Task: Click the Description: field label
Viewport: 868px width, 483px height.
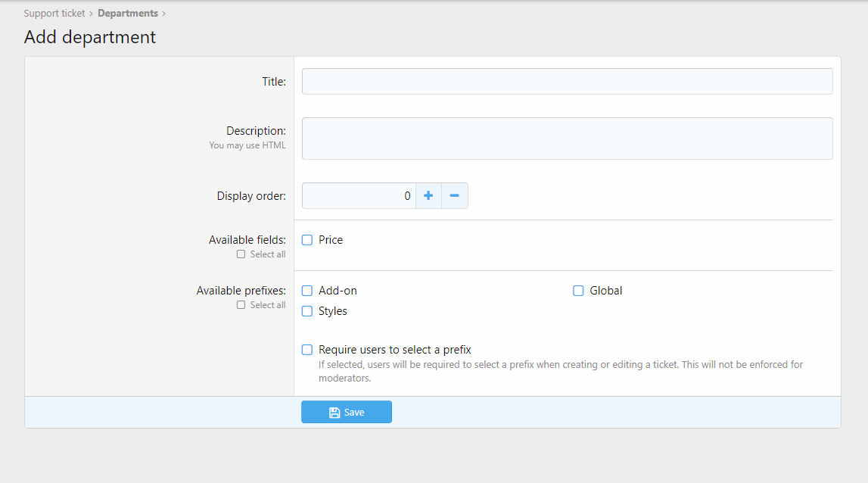Action: tap(256, 131)
